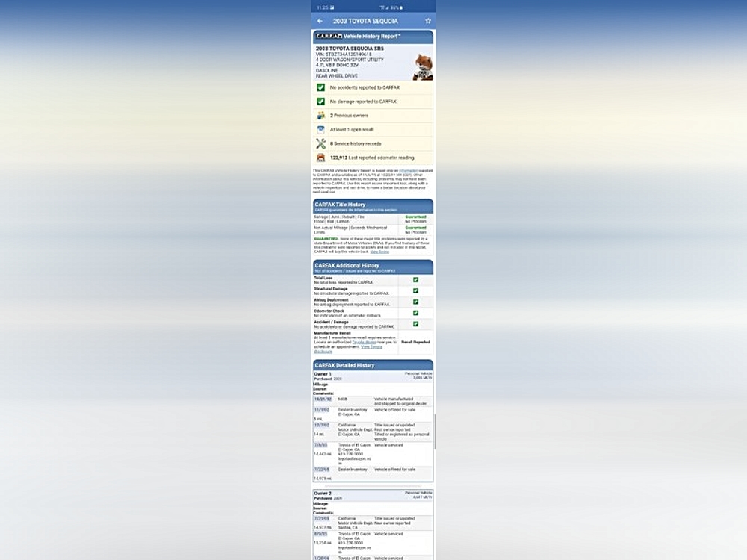Click the Vehicle History Report heading
This screenshot has width=747, height=560.
(x=372, y=36)
